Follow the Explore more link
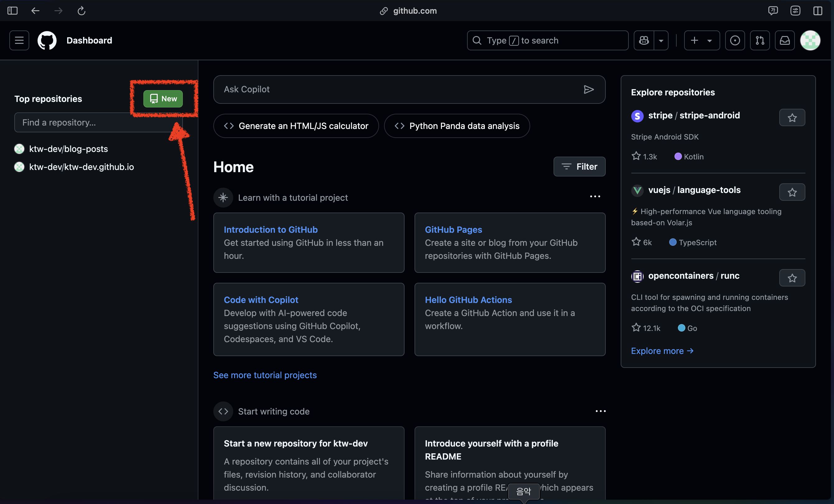This screenshot has width=834, height=504. pyautogui.click(x=662, y=351)
